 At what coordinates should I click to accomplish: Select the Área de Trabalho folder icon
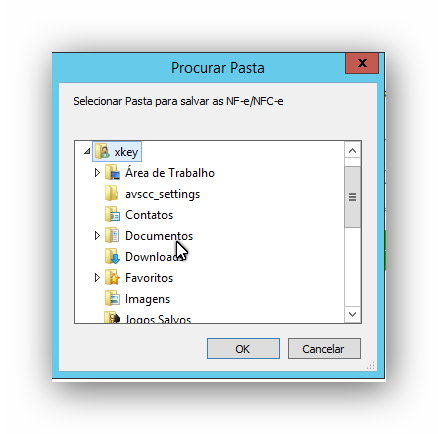point(112,173)
